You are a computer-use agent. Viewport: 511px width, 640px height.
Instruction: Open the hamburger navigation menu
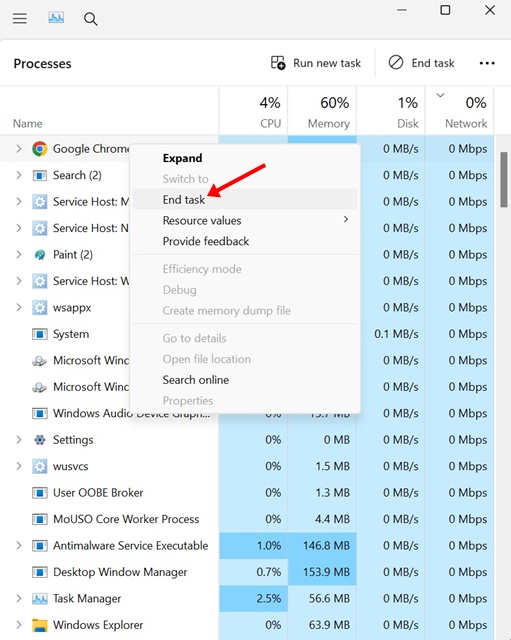20,18
